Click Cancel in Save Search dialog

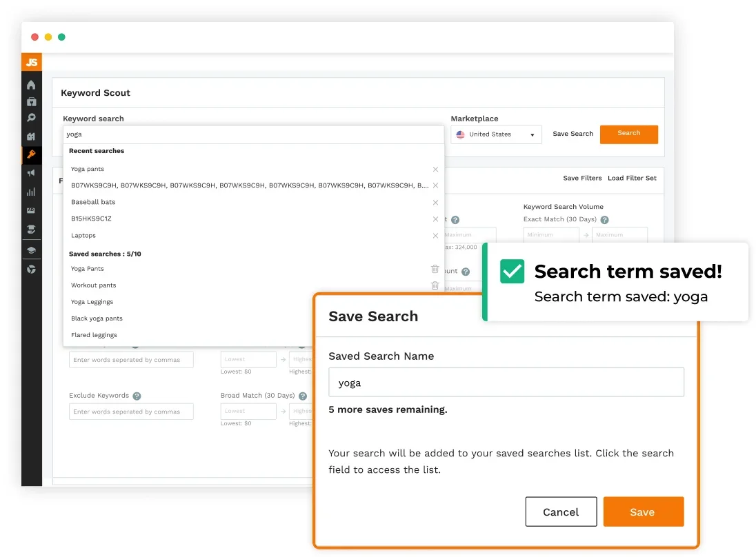[x=561, y=512]
